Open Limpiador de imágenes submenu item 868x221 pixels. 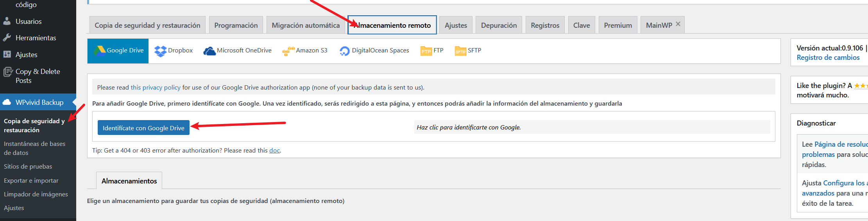(x=36, y=194)
